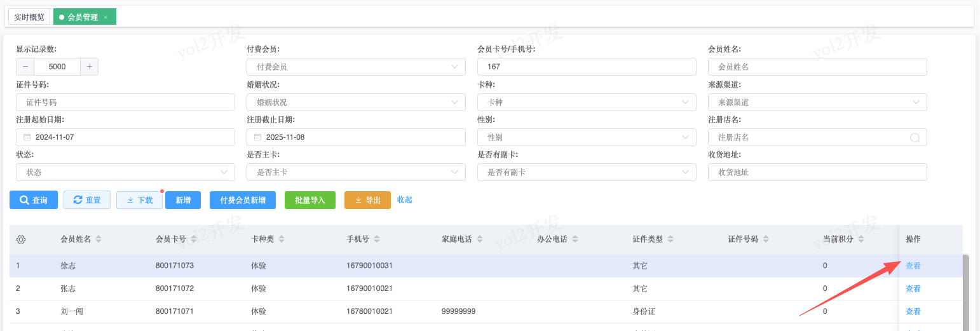Click the search magnifier in 注册店名 field
Image resolution: width=980 pixels, height=331 pixels.
[915, 137]
